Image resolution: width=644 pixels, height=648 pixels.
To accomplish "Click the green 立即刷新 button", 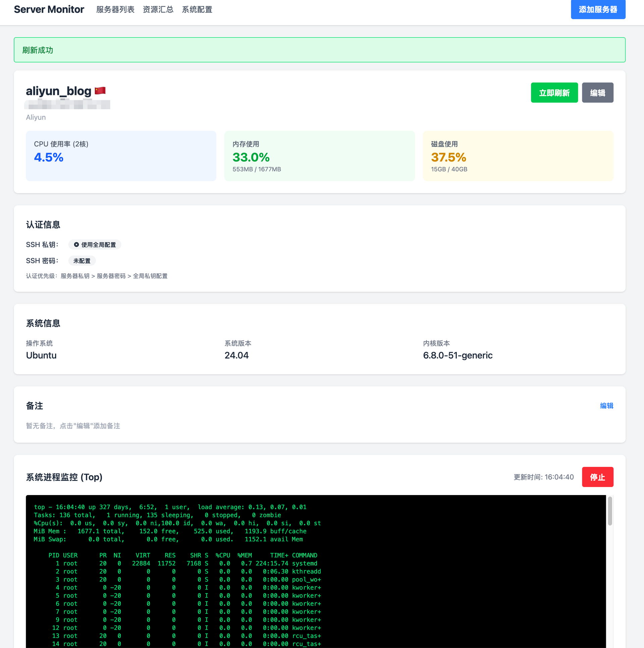I will click(554, 93).
